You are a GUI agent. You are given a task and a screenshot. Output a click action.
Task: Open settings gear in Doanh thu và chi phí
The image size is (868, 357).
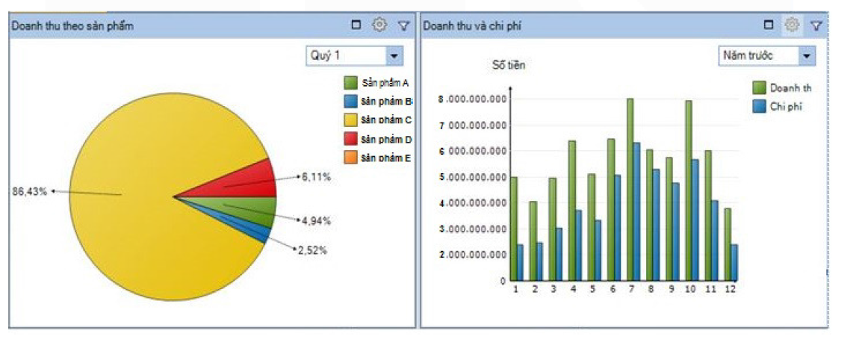(792, 25)
